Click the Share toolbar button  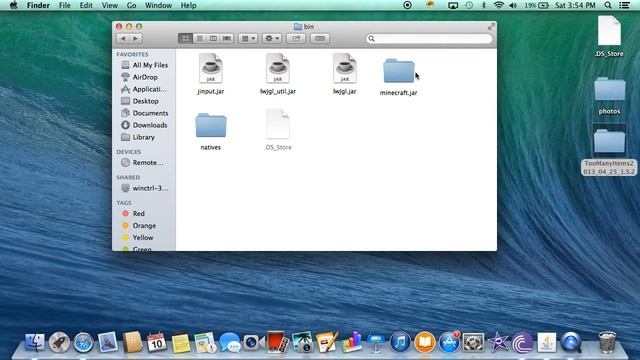296,38
